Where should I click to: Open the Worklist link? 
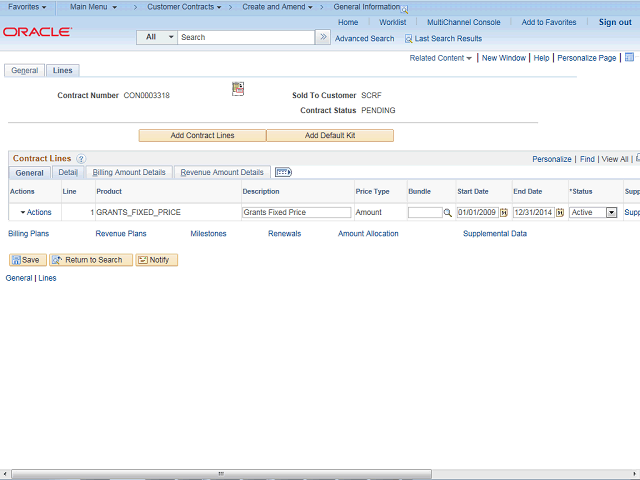point(392,22)
